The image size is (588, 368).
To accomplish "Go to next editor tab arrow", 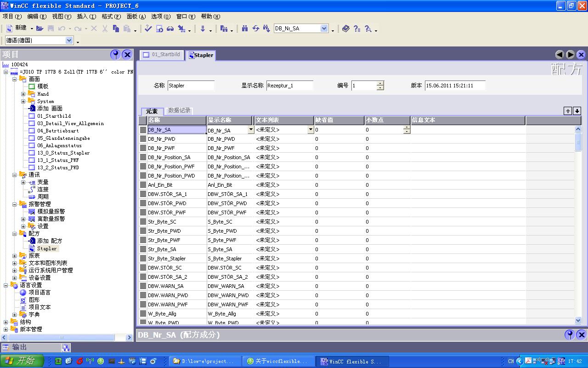I will point(570,55).
